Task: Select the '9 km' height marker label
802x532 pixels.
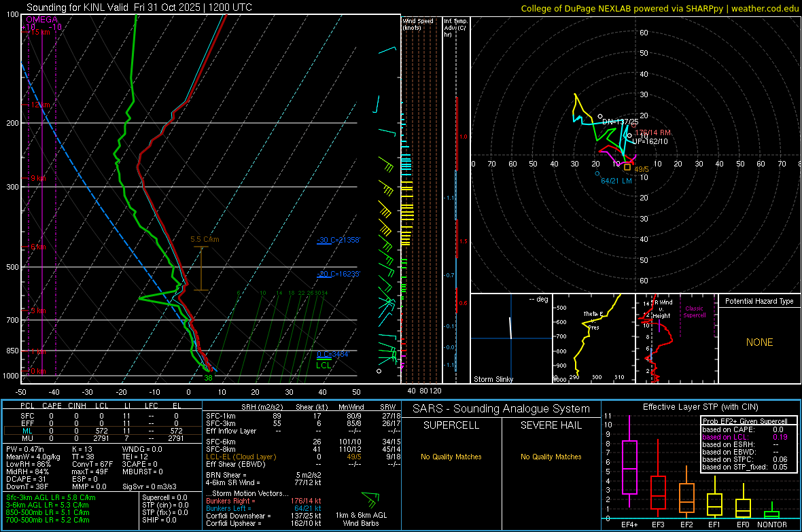Action: click(38, 178)
